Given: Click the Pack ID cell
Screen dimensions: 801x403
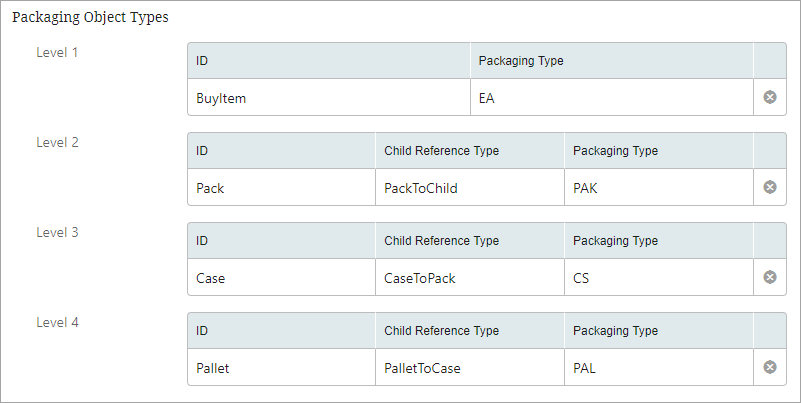Looking at the screenshot, I should (x=281, y=188).
